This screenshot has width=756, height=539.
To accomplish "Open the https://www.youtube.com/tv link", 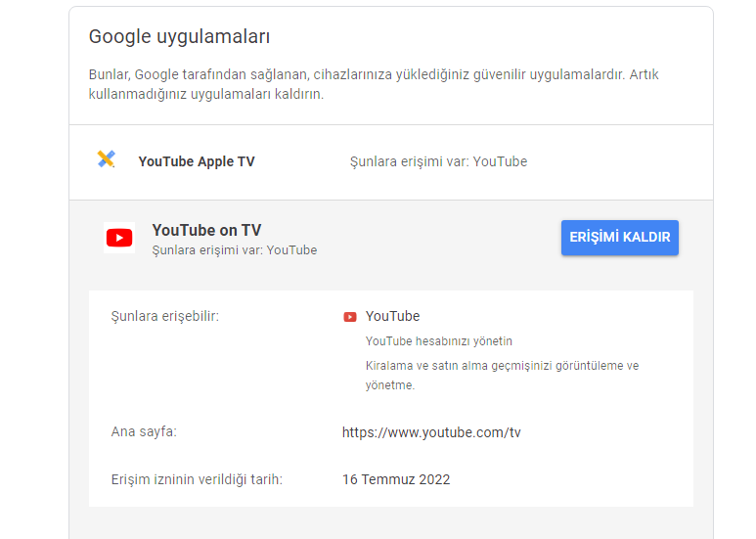I will [x=431, y=432].
